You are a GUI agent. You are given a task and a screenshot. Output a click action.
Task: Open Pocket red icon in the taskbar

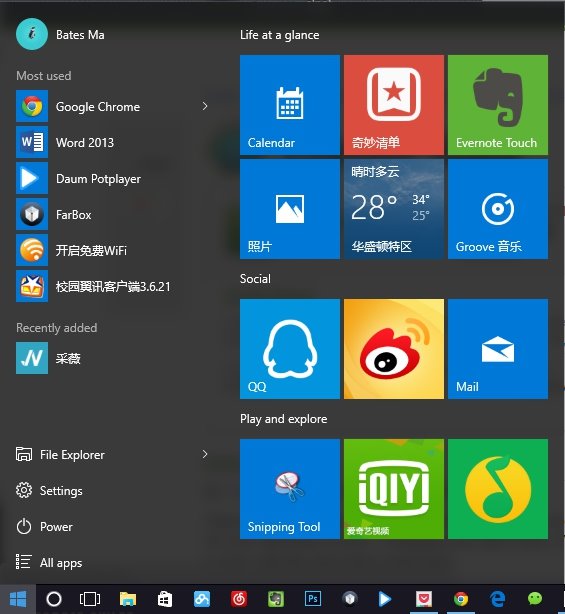click(x=424, y=599)
